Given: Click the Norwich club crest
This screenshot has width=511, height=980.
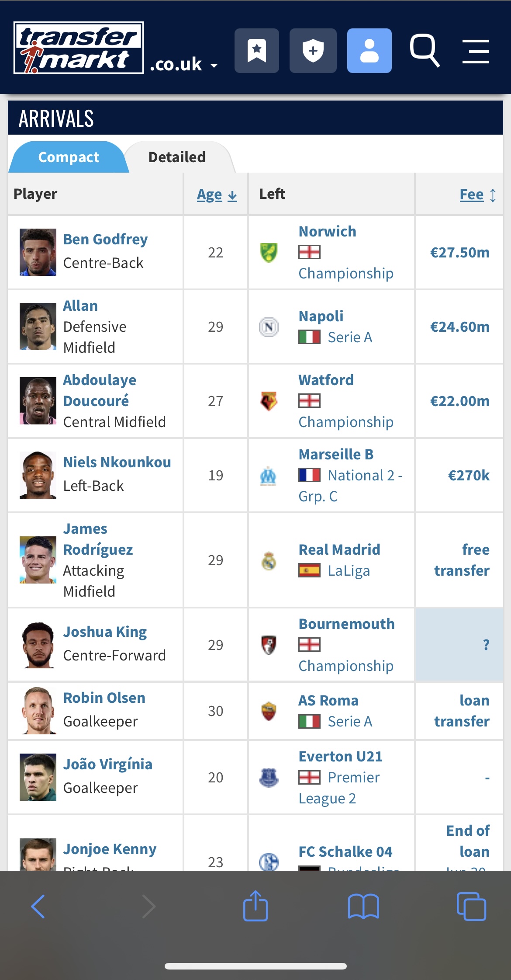Looking at the screenshot, I should click(x=269, y=252).
